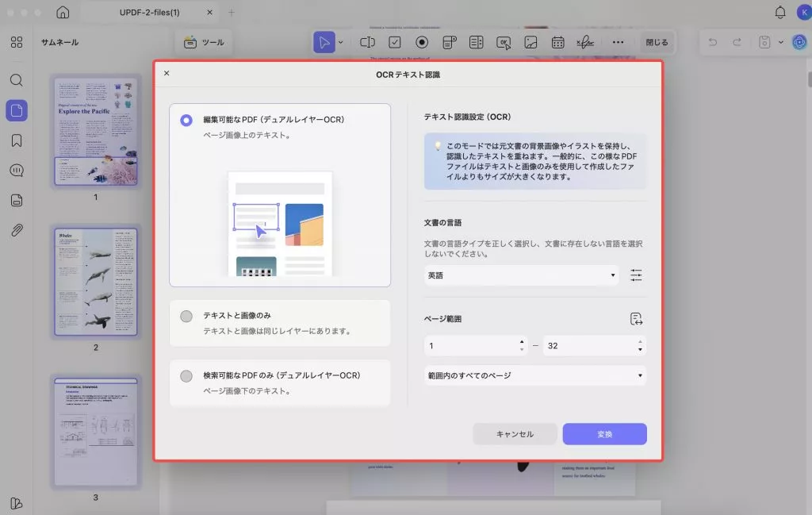The width and height of the screenshot is (812, 515).
Task: Expand the pointer tool dropdown arrow
Action: click(x=340, y=43)
